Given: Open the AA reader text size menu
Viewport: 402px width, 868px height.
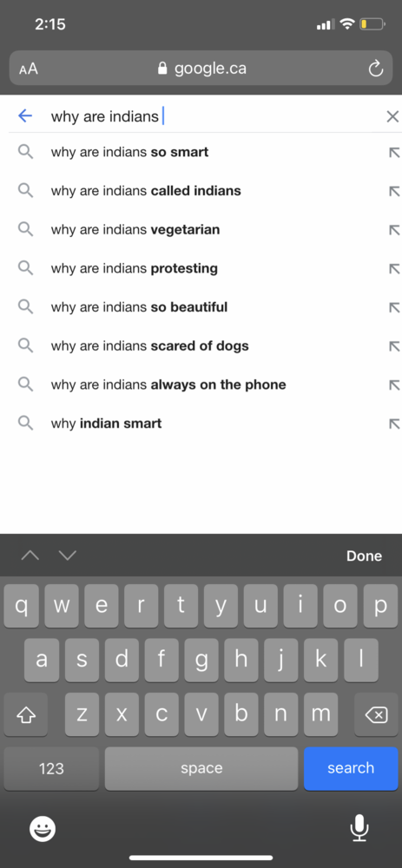Looking at the screenshot, I should [29, 69].
